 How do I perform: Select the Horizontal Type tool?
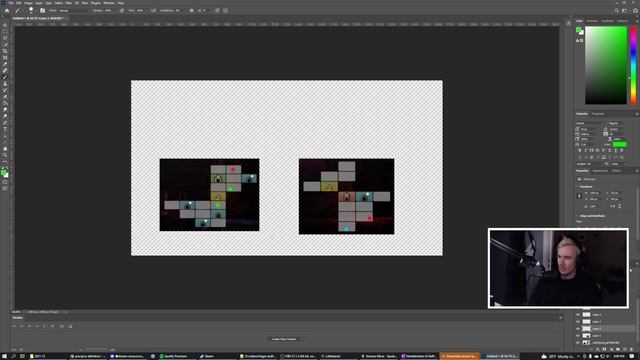tap(5, 129)
